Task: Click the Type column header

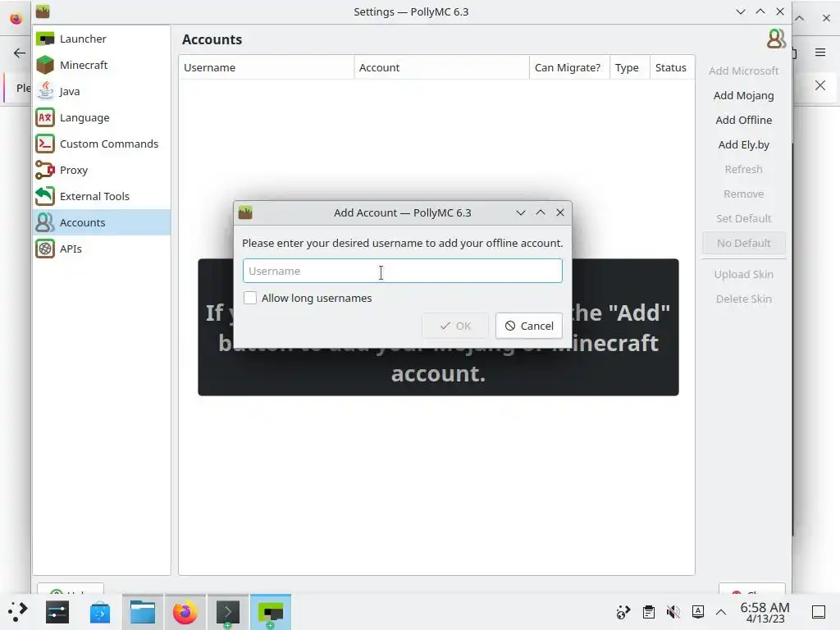Action: pos(629,67)
